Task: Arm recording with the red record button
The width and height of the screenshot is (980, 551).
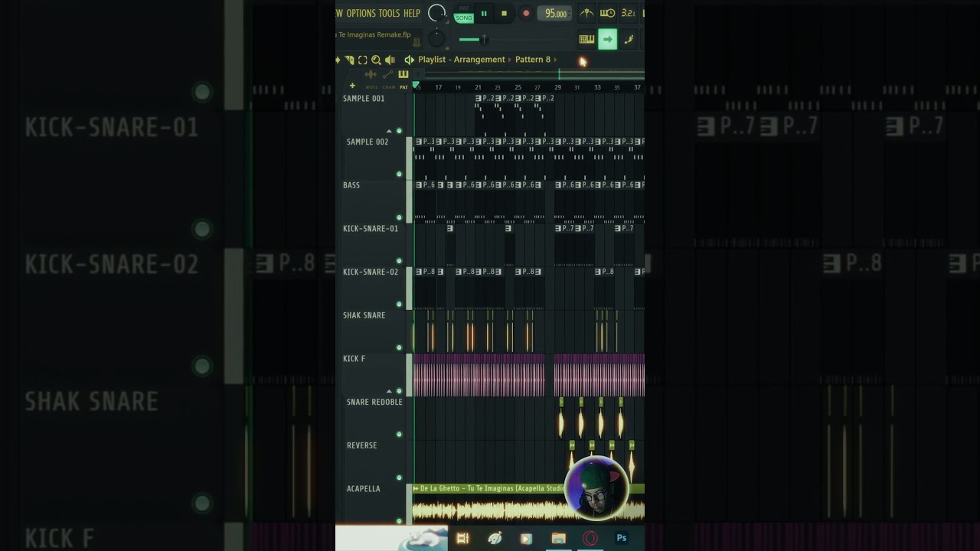Action: 526,13
